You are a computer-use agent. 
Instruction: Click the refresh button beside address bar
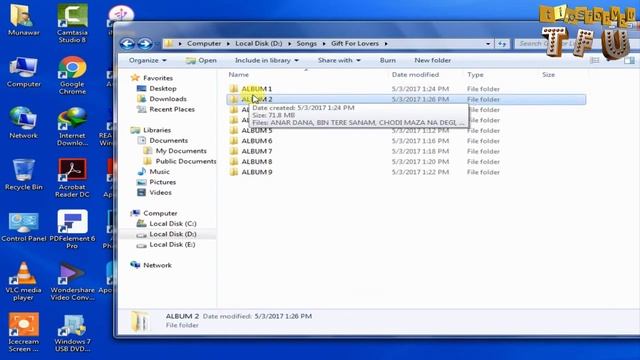pyautogui.click(x=502, y=44)
